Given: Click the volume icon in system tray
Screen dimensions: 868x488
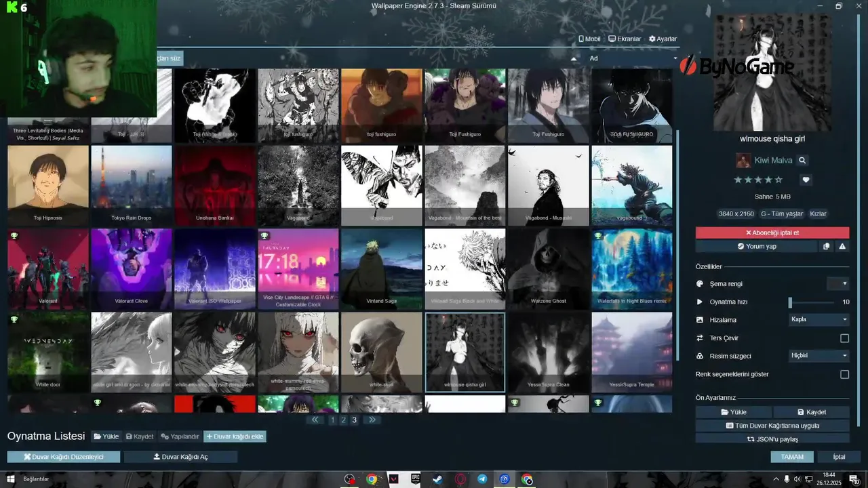Looking at the screenshot, I should tap(797, 479).
